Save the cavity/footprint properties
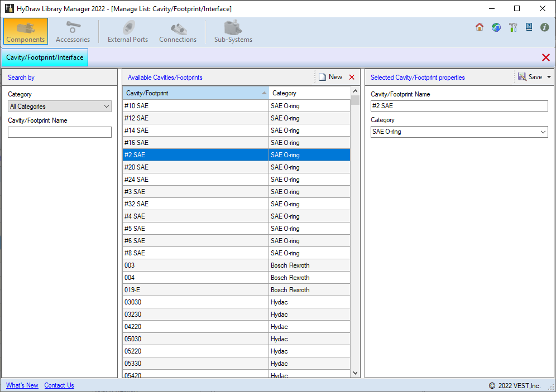Screen dimensions: 556x392 click(530, 77)
